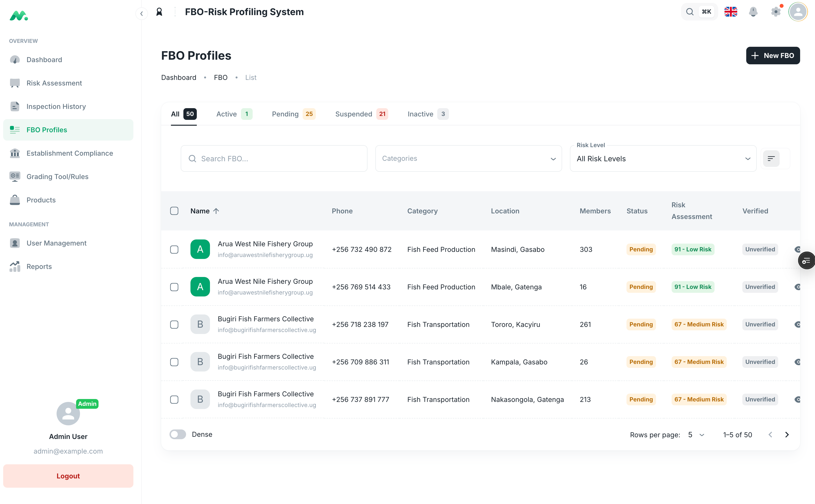This screenshot has height=504, width=815.
Task: Click the New FBO button
Action: [773, 56]
